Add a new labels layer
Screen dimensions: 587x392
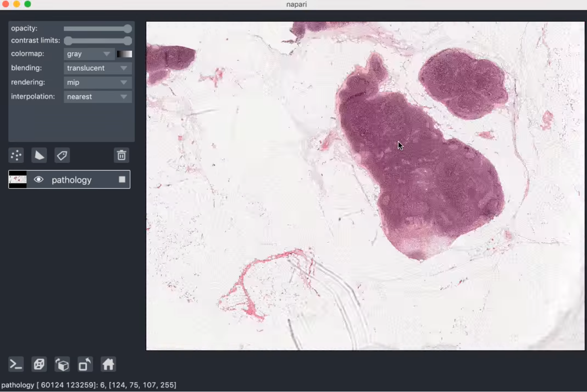(x=62, y=155)
